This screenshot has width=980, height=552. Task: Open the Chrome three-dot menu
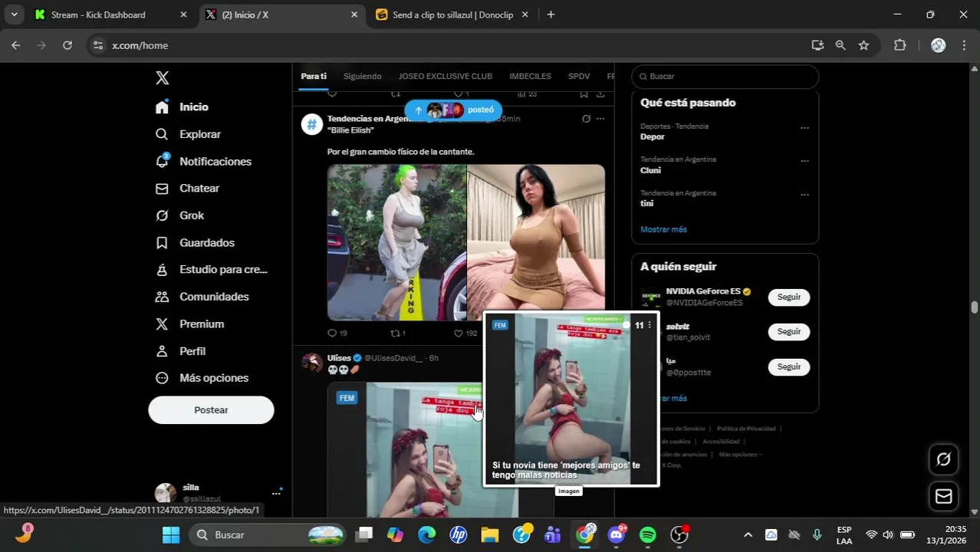point(963,45)
